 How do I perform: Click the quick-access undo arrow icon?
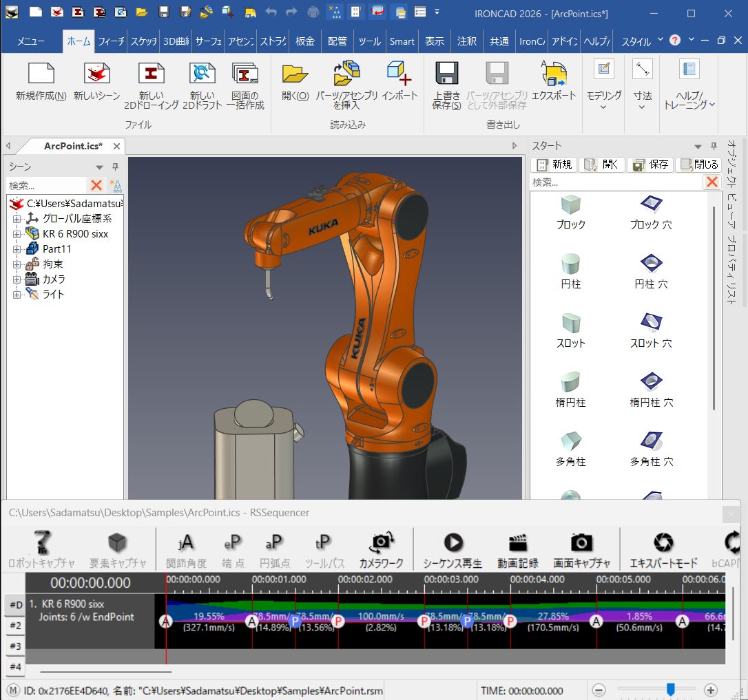[271, 12]
